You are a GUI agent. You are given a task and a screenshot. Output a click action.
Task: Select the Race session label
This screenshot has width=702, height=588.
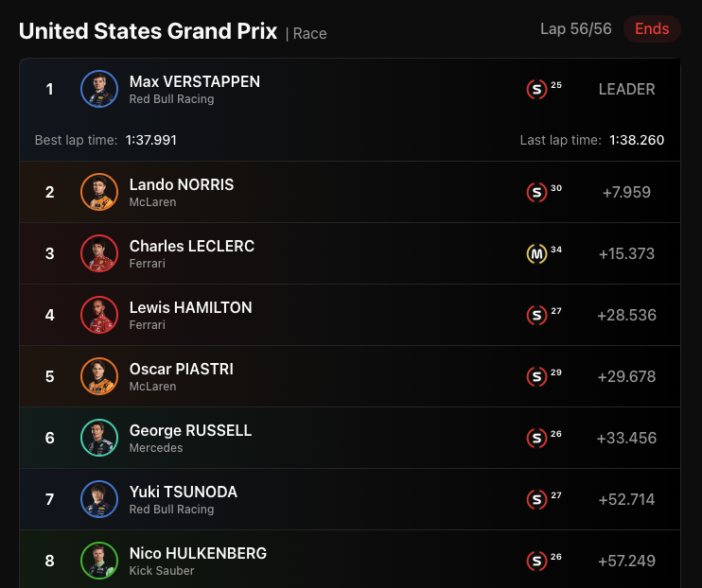tap(309, 34)
